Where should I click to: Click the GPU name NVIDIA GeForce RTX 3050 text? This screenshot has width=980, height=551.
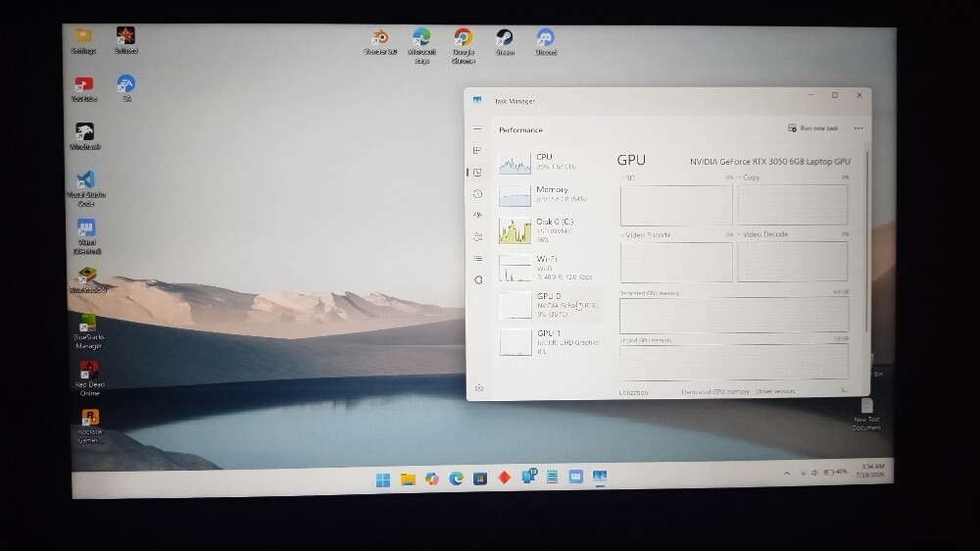(770, 162)
